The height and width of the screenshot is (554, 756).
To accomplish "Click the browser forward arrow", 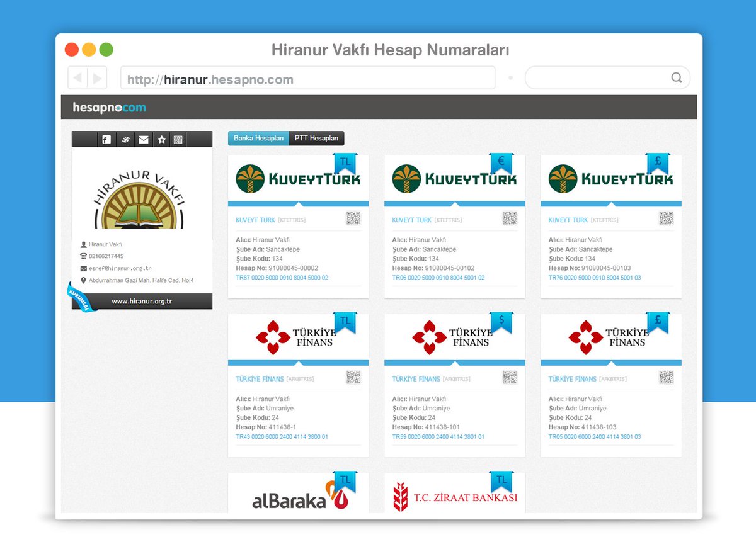I will pyautogui.click(x=97, y=78).
